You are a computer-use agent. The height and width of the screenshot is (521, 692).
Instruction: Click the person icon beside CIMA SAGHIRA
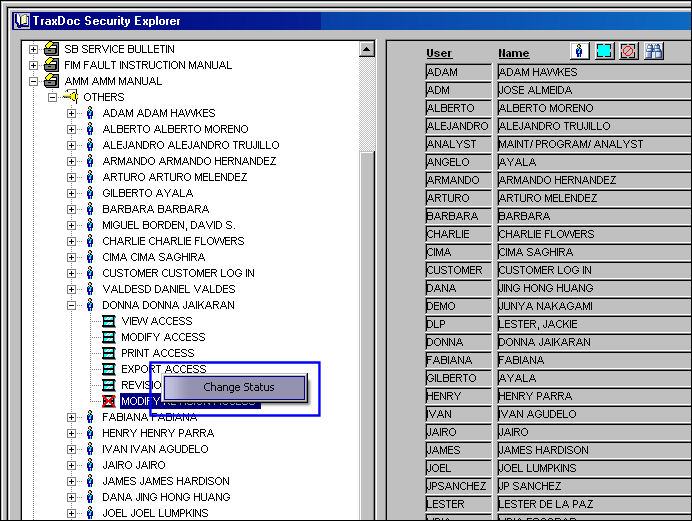[x=90, y=257]
